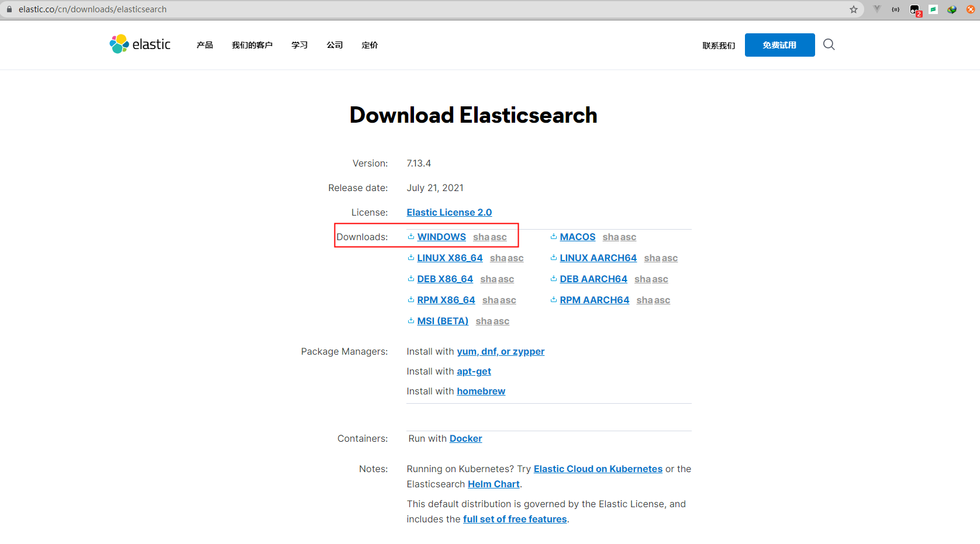
Task: Click download icon beside WINDOWS
Action: (411, 237)
